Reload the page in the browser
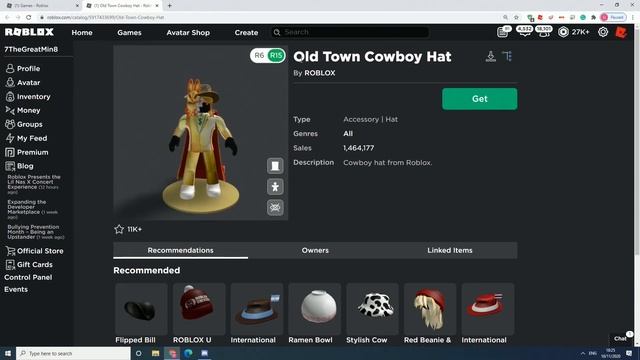Viewport: 640px width, 360px height. (29, 18)
